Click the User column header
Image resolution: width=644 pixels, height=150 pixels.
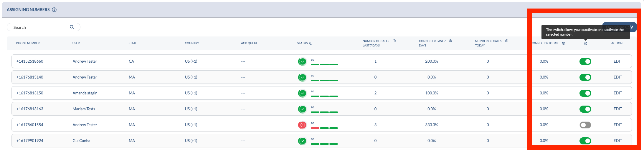coord(76,43)
